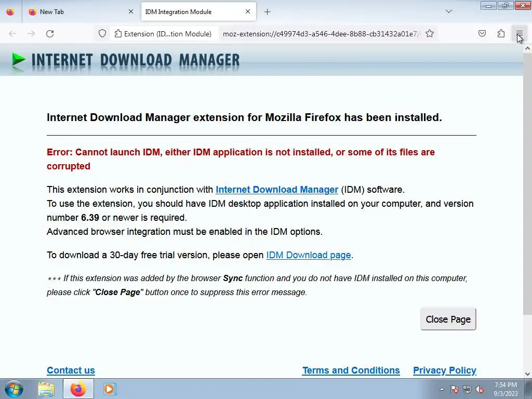Click the tracking protection shield icon

(102, 34)
